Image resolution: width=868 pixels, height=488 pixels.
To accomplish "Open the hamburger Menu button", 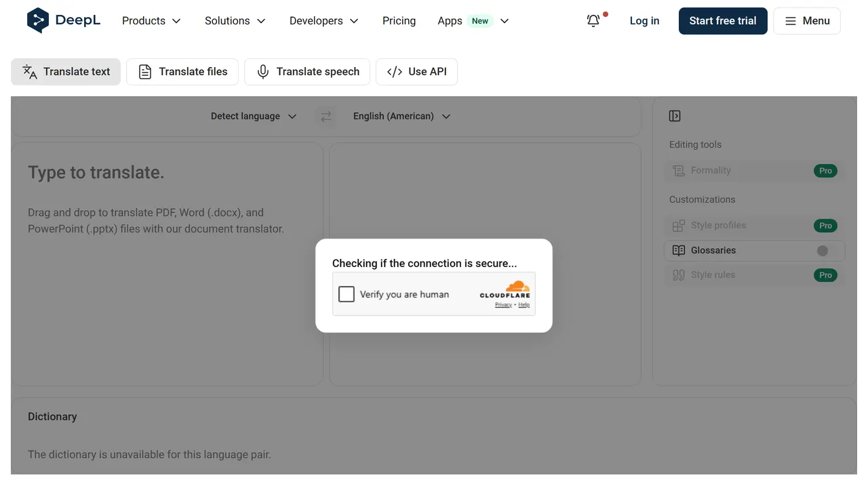I will (807, 21).
